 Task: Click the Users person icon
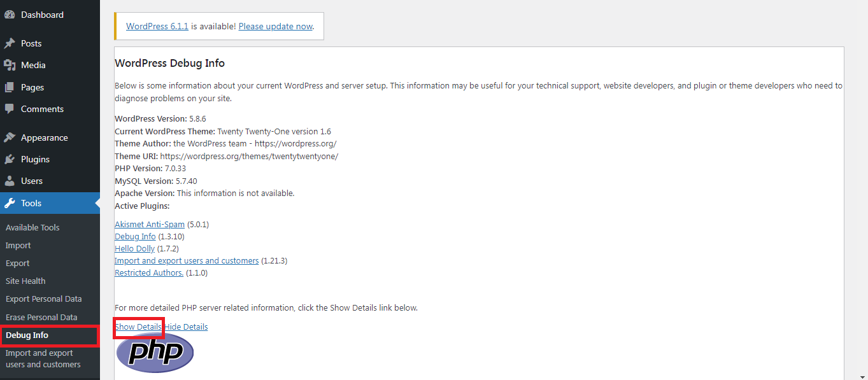10,181
